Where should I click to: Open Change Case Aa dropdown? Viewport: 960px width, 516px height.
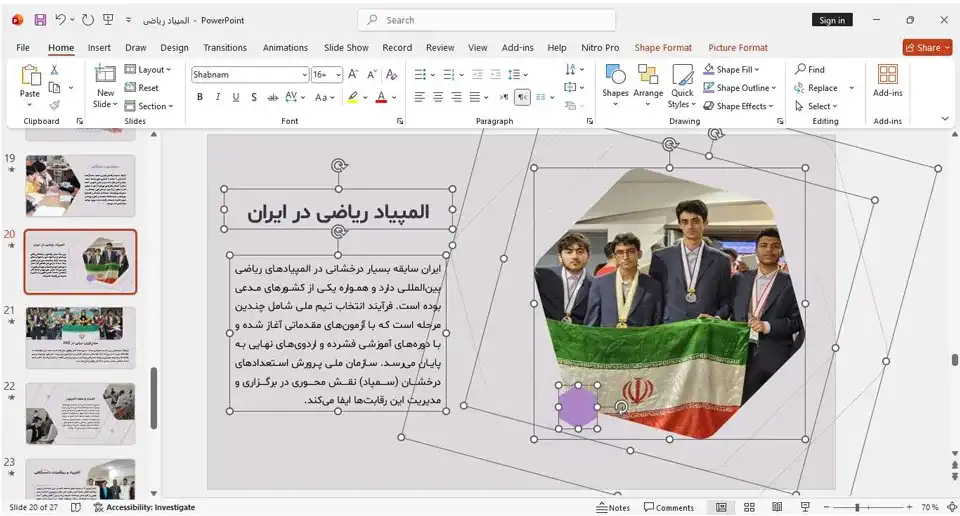(x=324, y=97)
